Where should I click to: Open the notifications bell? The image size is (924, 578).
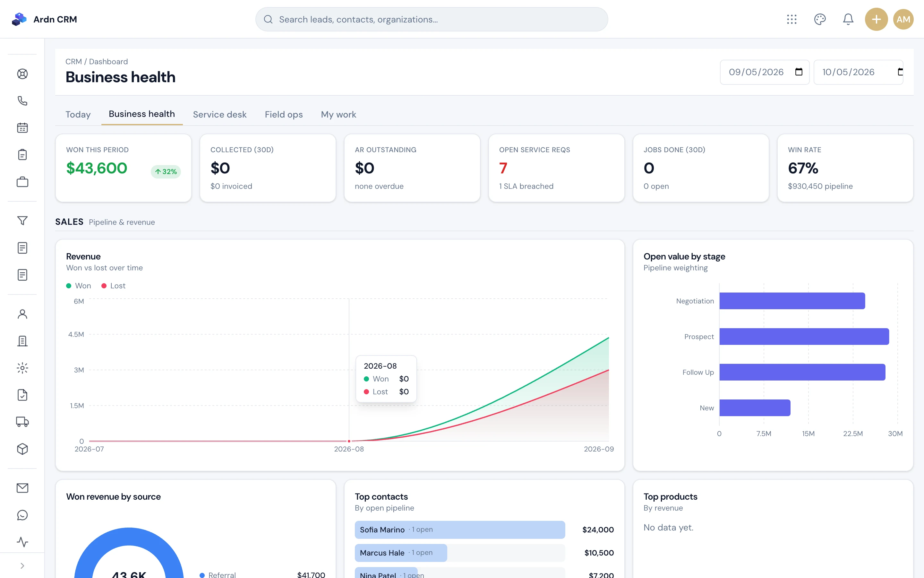(848, 19)
